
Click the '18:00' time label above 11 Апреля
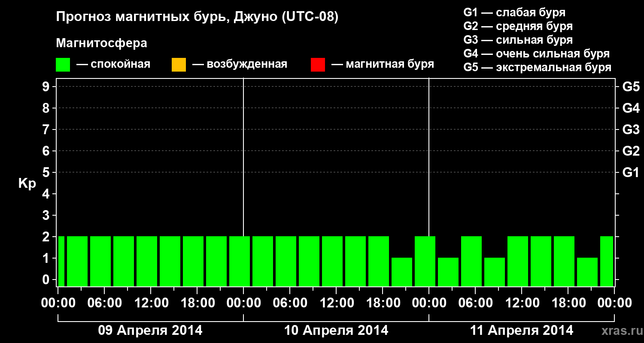tap(568, 303)
